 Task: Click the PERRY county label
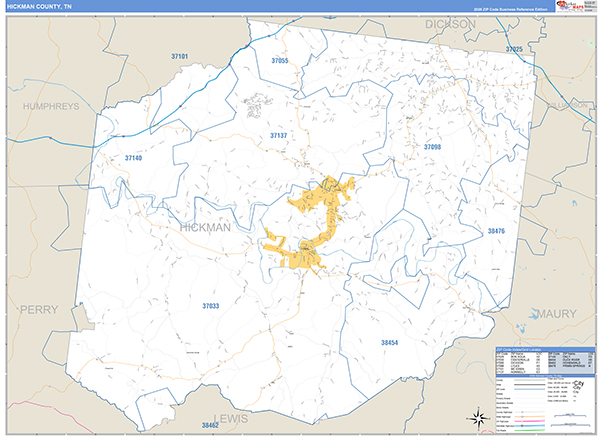point(39,309)
